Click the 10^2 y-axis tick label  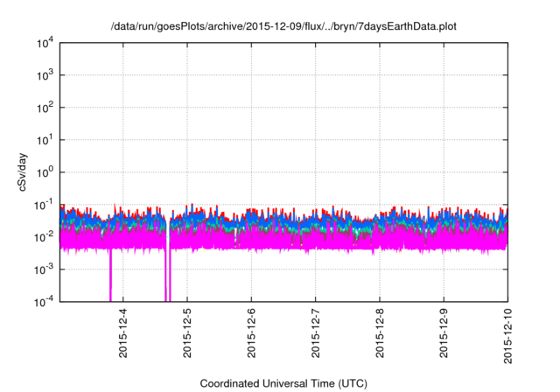[45, 108]
